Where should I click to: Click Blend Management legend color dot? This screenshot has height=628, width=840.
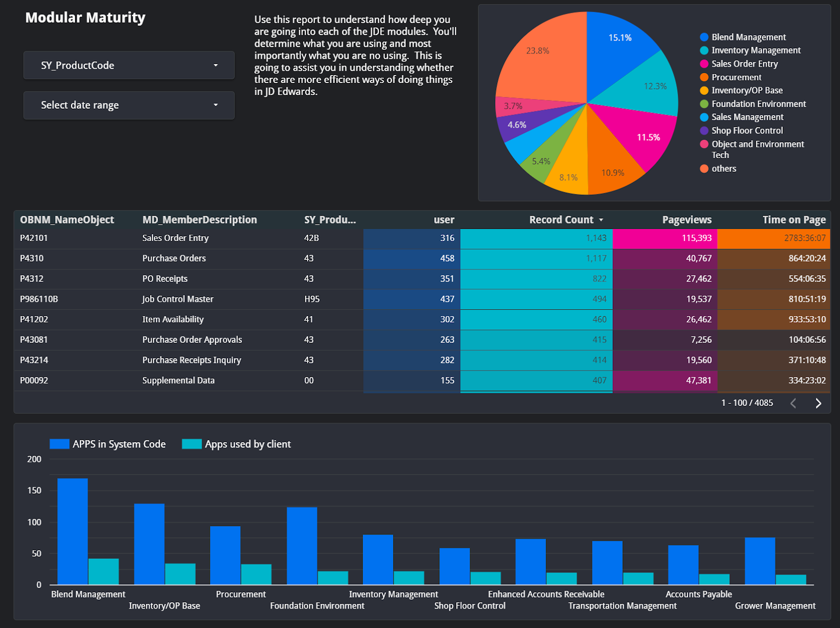(704, 37)
